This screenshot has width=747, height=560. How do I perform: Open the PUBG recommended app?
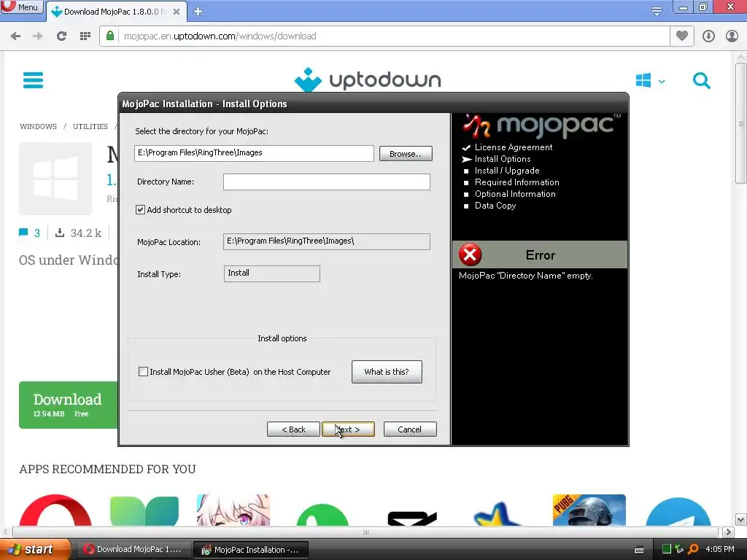(x=589, y=510)
